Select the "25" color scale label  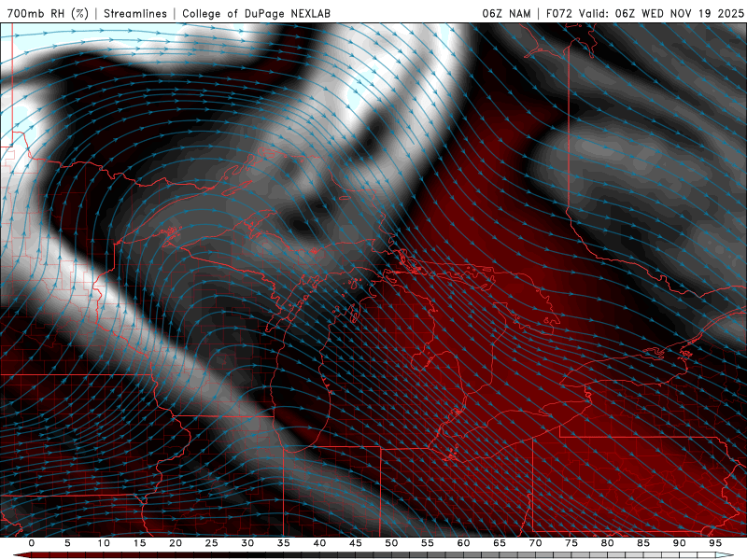tap(211, 543)
